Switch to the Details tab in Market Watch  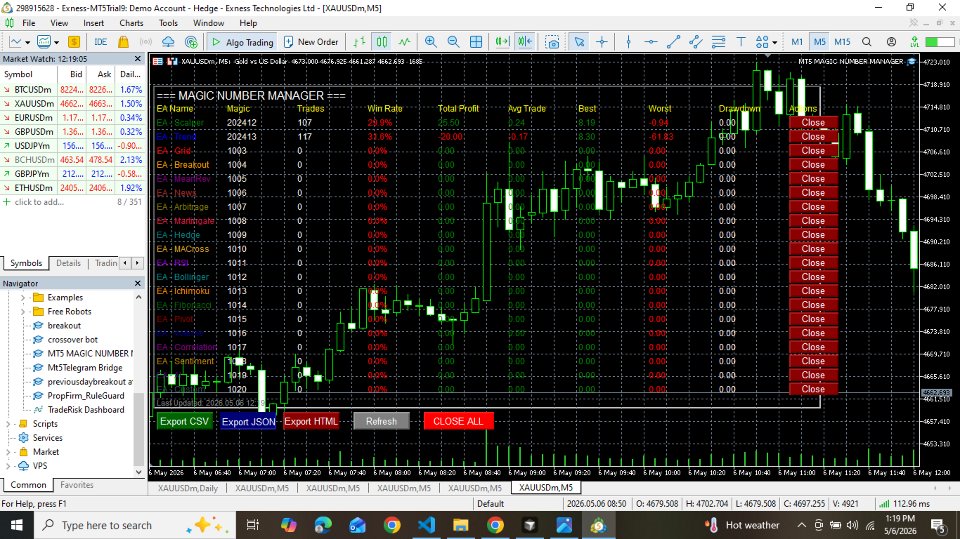coord(69,263)
